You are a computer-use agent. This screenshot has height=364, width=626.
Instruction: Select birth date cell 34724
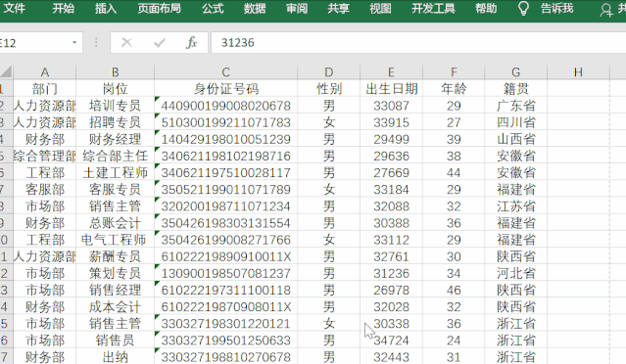tap(391, 340)
